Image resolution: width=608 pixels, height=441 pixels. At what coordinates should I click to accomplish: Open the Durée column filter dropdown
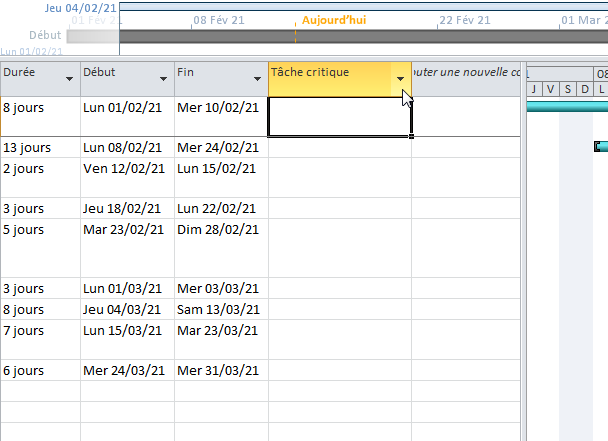click(x=69, y=79)
